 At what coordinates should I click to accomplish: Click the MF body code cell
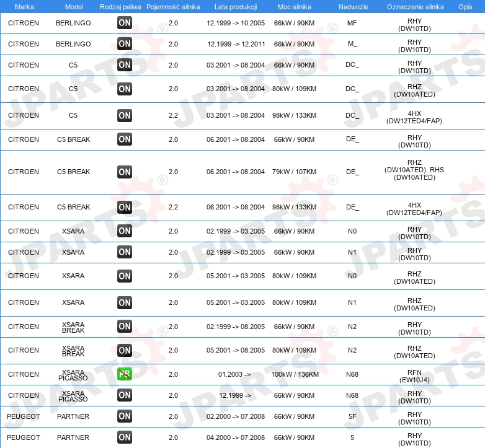click(352, 23)
